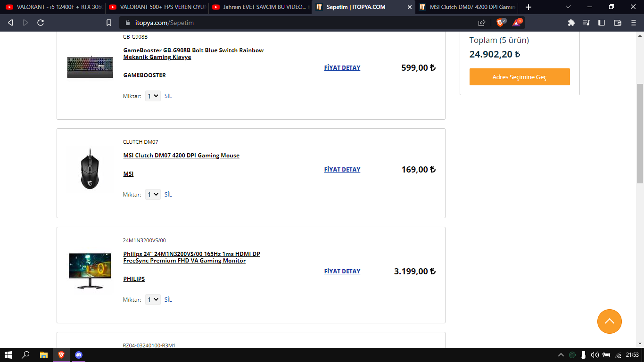Viewport: 644px width, 362px height.
Task: Remove the MSI mouse with SİL
Action: tap(168, 195)
